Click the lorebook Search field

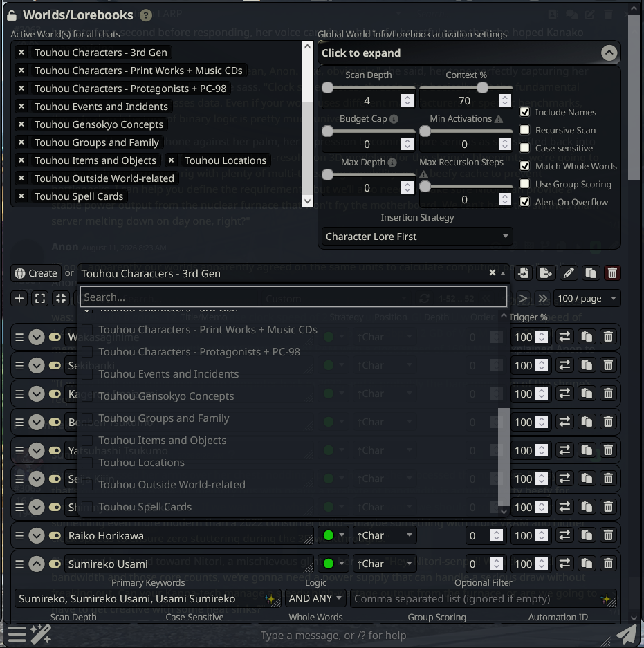pyautogui.click(x=293, y=297)
